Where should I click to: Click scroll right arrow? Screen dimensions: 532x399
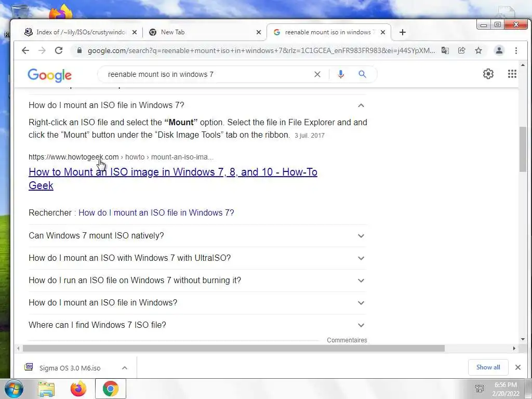[x=514, y=349]
